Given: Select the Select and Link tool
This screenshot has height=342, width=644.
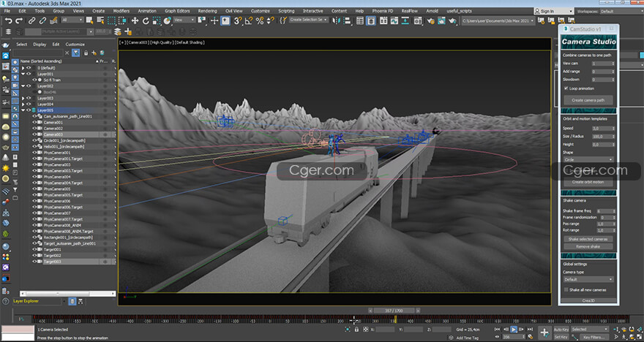Looking at the screenshot, I should (x=31, y=20).
